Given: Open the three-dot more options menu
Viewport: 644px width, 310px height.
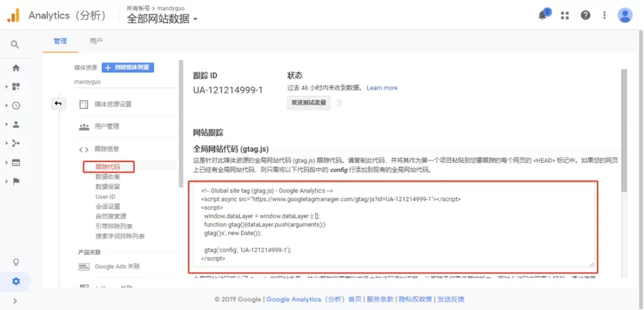Looking at the screenshot, I should [x=604, y=15].
